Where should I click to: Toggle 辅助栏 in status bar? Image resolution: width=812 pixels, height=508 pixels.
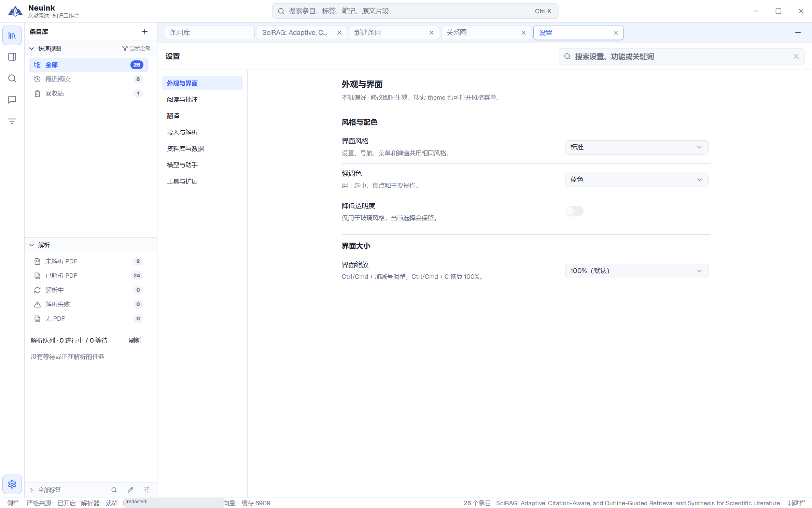797,503
